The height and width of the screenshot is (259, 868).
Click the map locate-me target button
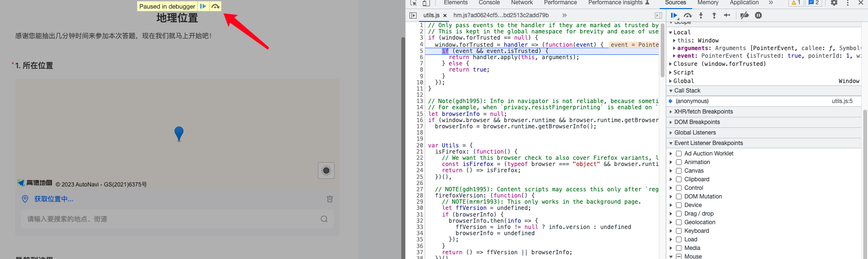point(326,170)
